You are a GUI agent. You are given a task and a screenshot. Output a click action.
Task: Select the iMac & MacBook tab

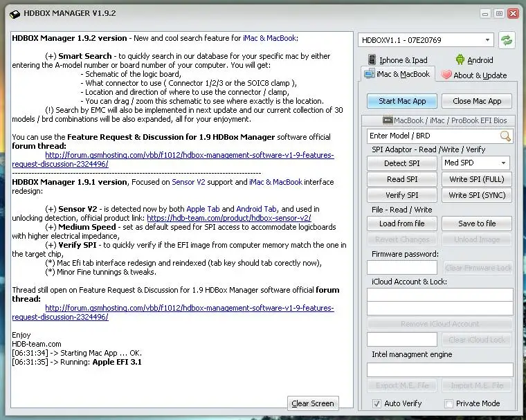[398, 74]
